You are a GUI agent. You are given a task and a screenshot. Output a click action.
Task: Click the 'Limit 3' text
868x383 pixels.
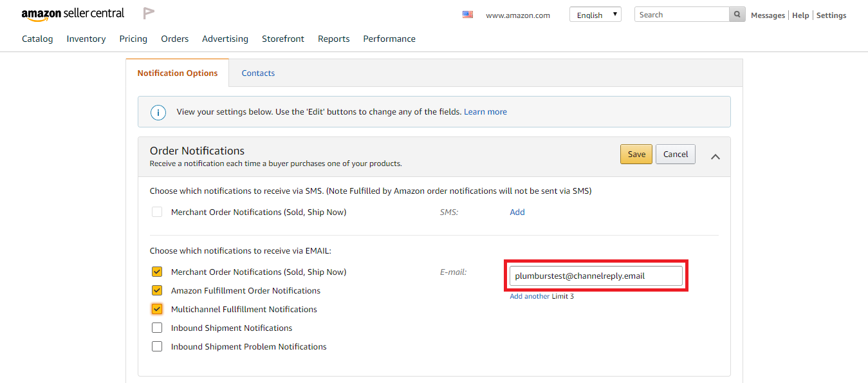[x=563, y=297]
